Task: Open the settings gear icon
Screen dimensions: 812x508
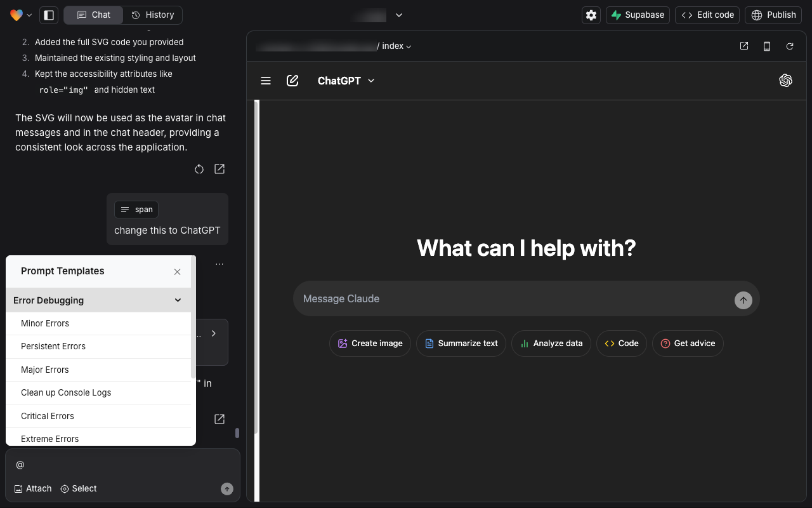Action: click(591, 15)
